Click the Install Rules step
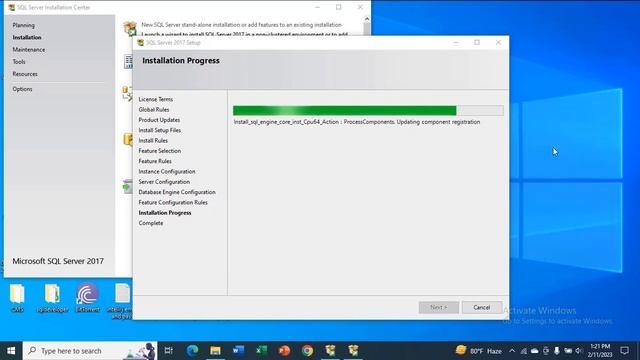This screenshot has width=640, height=360. click(x=153, y=140)
